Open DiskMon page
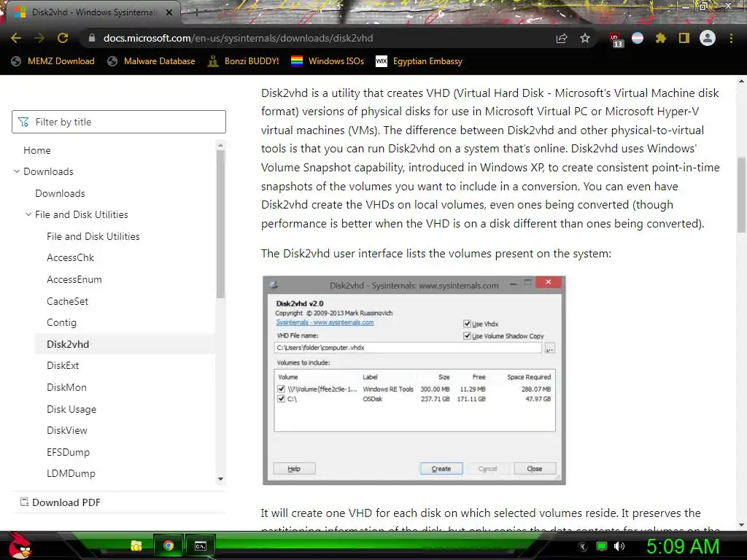Viewport: 747px width, 560px height. click(x=66, y=388)
